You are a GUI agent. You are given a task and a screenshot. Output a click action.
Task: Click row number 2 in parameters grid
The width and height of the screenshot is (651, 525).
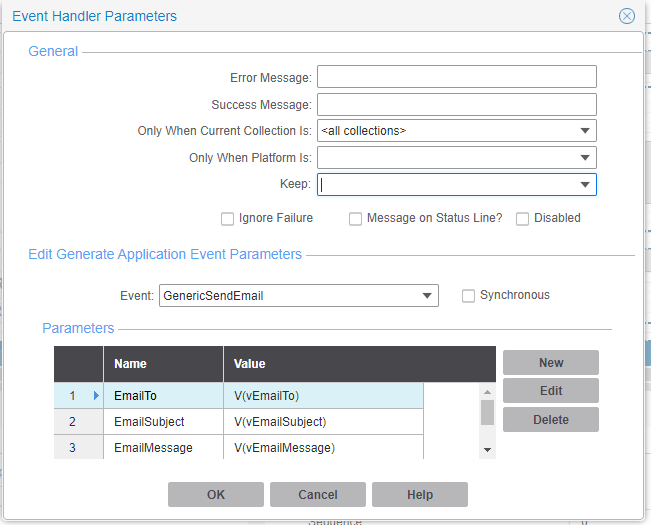coord(72,422)
